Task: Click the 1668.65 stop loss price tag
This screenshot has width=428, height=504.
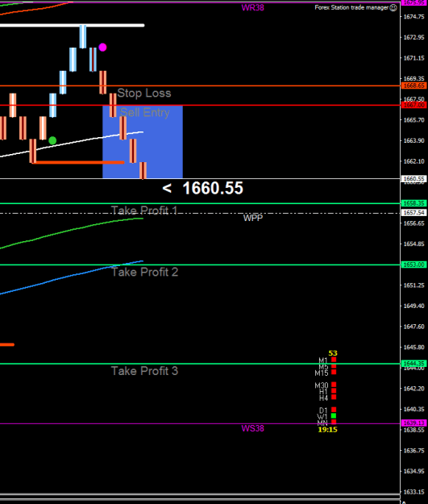Action: (x=414, y=85)
